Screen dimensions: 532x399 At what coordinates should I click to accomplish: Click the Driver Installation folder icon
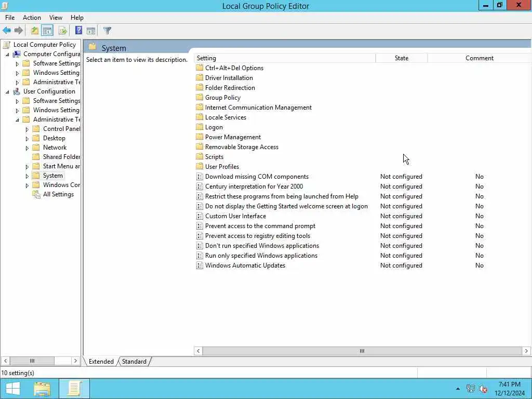[x=199, y=77]
